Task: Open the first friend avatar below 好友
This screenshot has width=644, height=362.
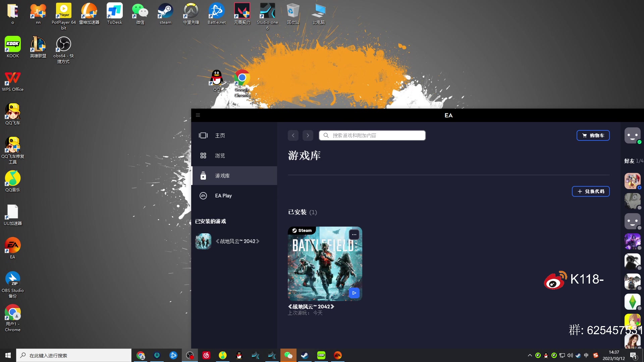Action: click(x=633, y=181)
